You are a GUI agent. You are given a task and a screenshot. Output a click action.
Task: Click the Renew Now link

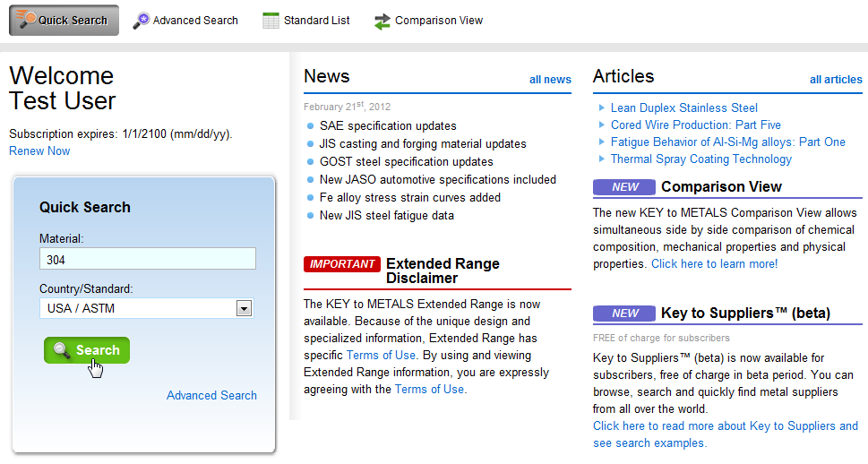[39, 151]
